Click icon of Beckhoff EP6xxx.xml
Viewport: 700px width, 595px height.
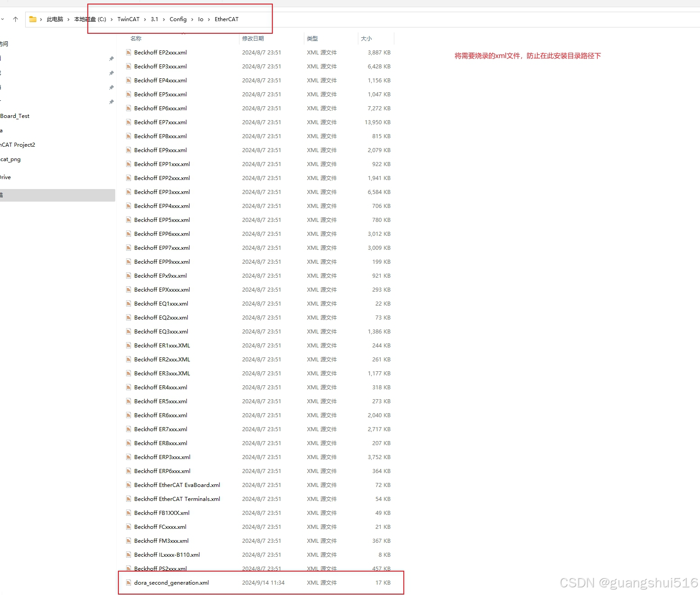[x=129, y=108]
